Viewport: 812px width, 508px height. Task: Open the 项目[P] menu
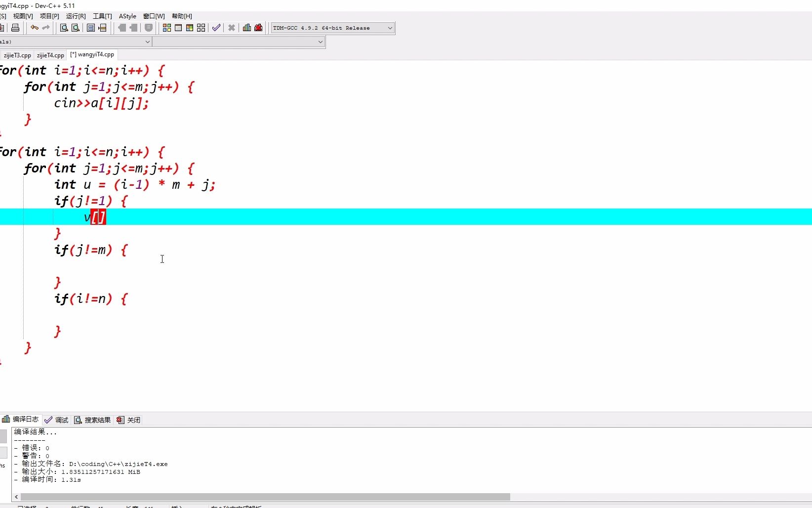click(x=49, y=16)
